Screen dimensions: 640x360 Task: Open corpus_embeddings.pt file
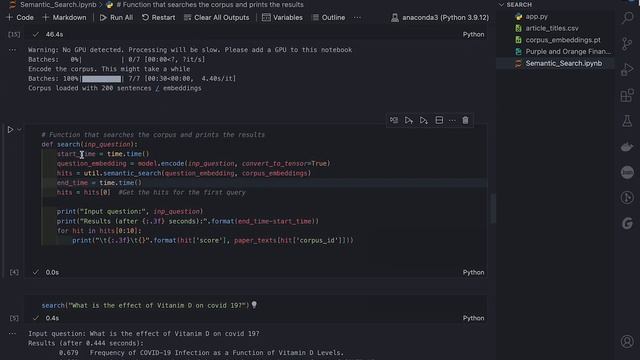point(562,40)
